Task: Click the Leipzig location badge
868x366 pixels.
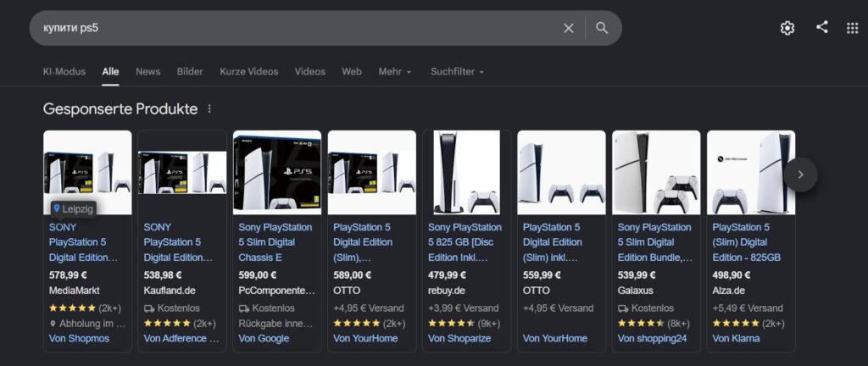Action: tap(74, 209)
